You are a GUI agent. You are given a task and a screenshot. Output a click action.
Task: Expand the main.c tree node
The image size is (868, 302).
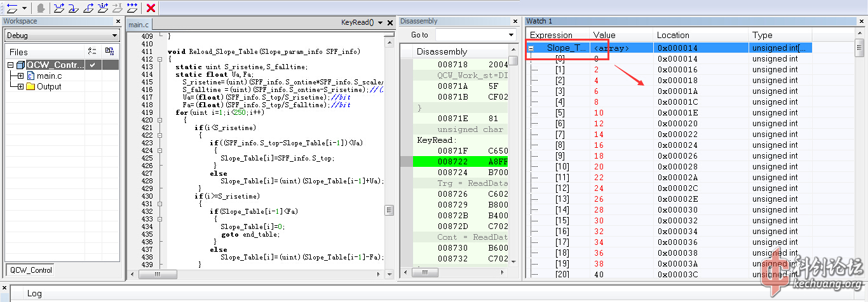click(x=20, y=76)
